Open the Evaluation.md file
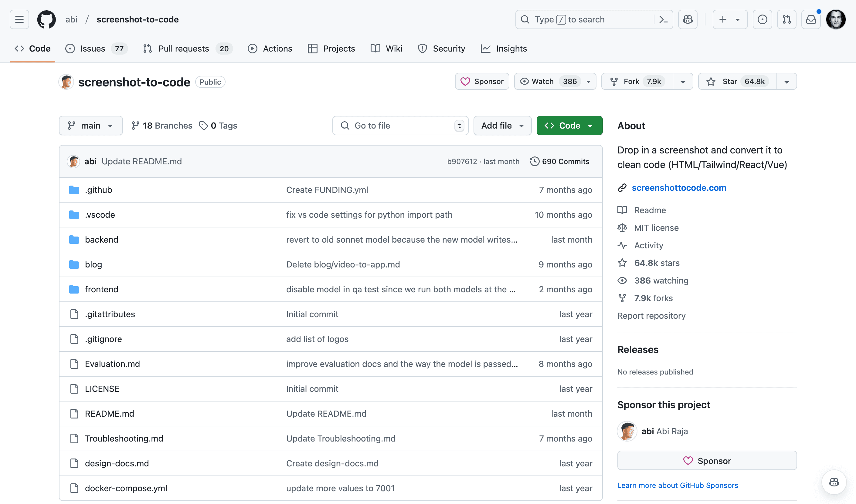The height and width of the screenshot is (504, 856). (x=113, y=364)
